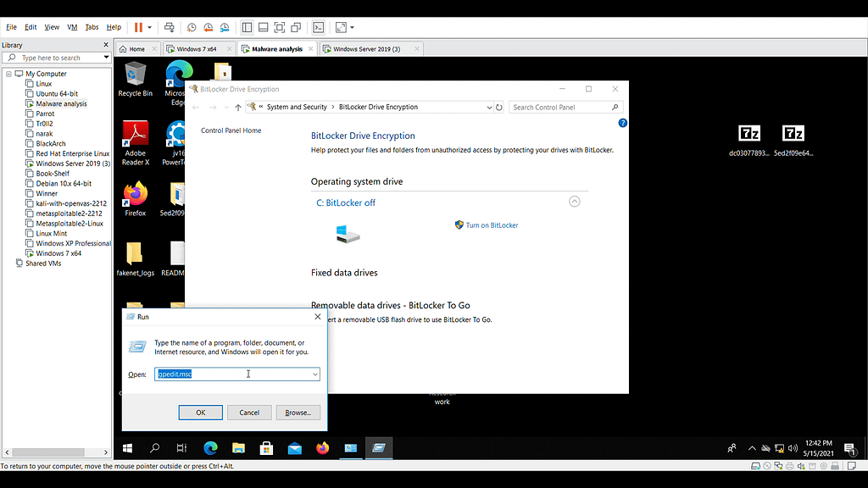Select the fakenet_logs folder on desktop
Image resolution: width=868 pixels, height=488 pixels.
tap(135, 259)
